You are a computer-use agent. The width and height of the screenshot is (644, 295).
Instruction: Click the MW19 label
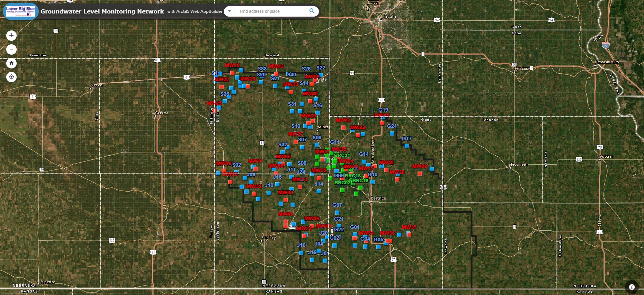coord(224,164)
